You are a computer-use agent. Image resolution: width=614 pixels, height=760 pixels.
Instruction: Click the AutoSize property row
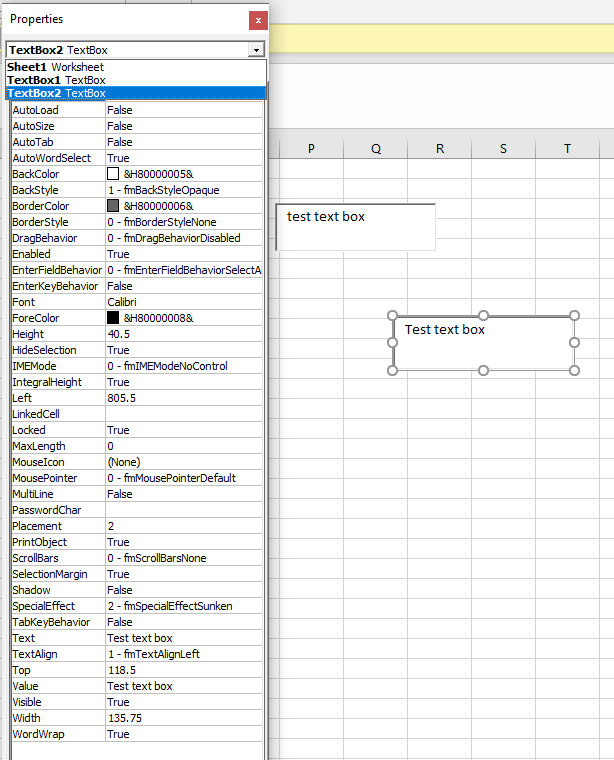[137, 126]
